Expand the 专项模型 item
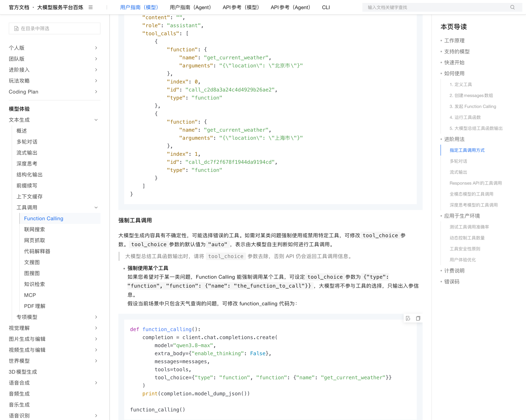 (x=96, y=317)
